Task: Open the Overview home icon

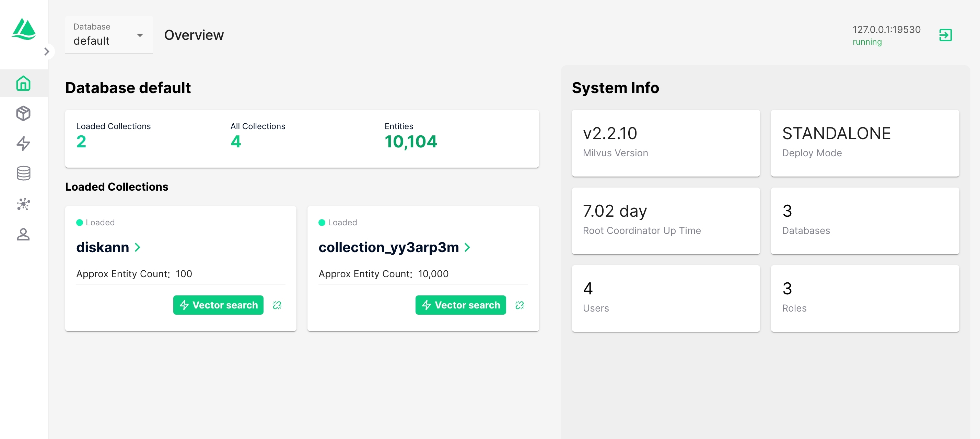Action: [24, 83]
